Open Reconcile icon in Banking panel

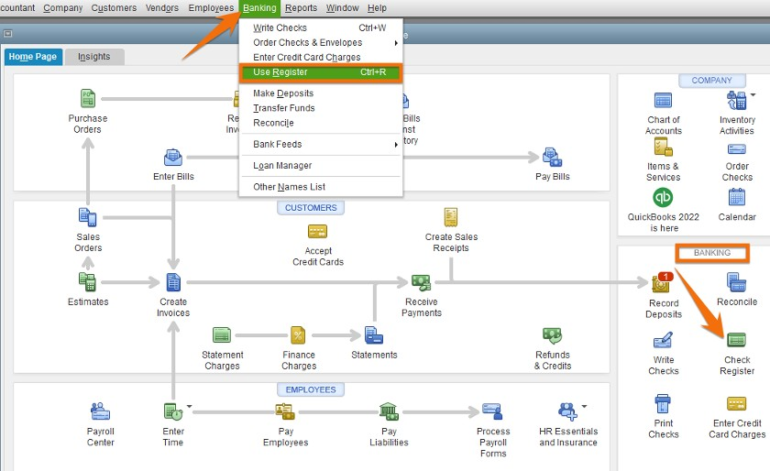point(736,282)
